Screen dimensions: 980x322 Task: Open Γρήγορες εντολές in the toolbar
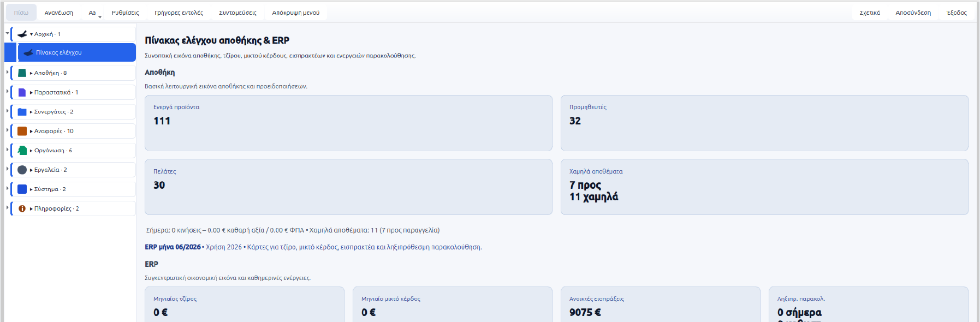pos(179,13)
